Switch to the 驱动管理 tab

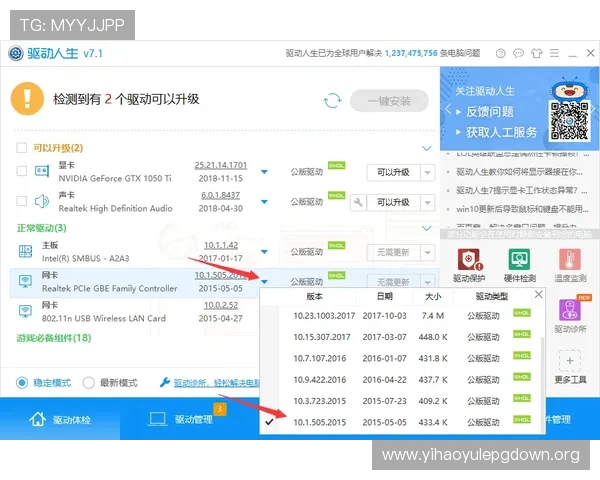coord(180,419)
